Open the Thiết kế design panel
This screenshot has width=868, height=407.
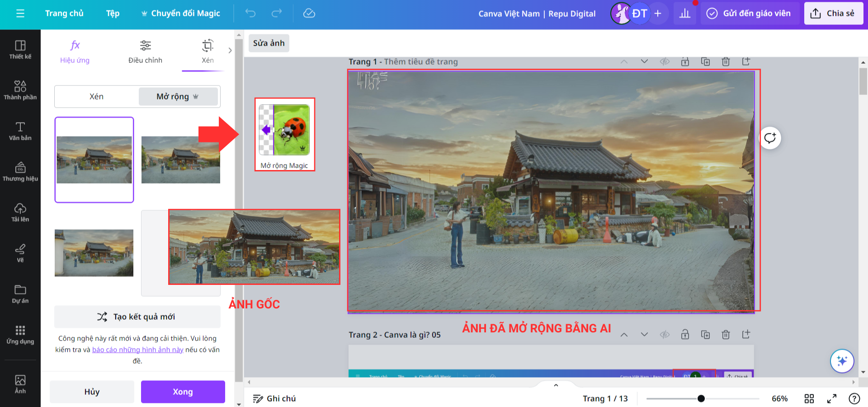pos(20,50)
